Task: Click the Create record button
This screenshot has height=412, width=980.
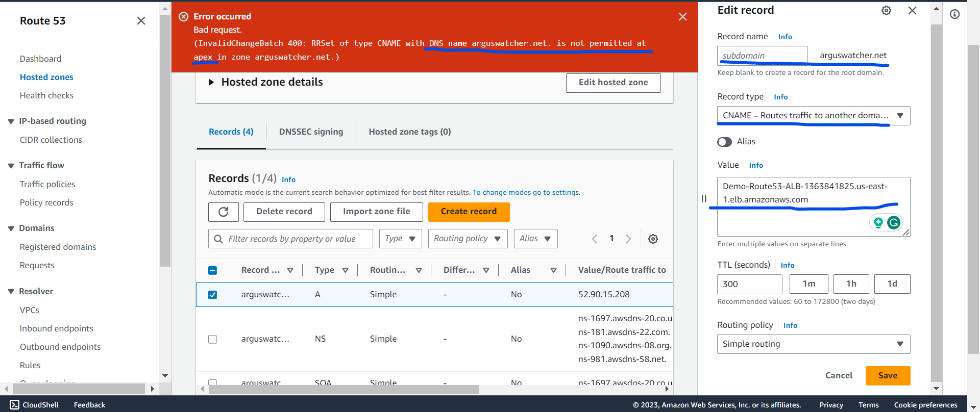Action: [x=469, y=212]
